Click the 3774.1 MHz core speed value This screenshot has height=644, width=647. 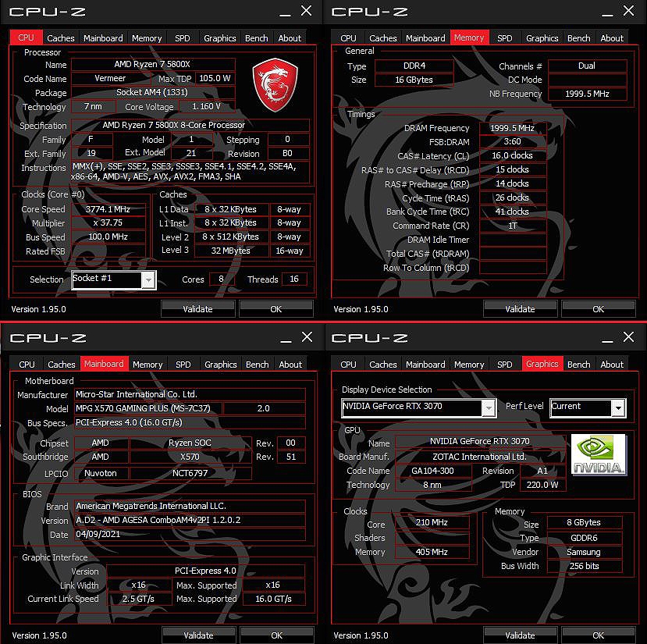pyautogui.click(x=108, y=209)
